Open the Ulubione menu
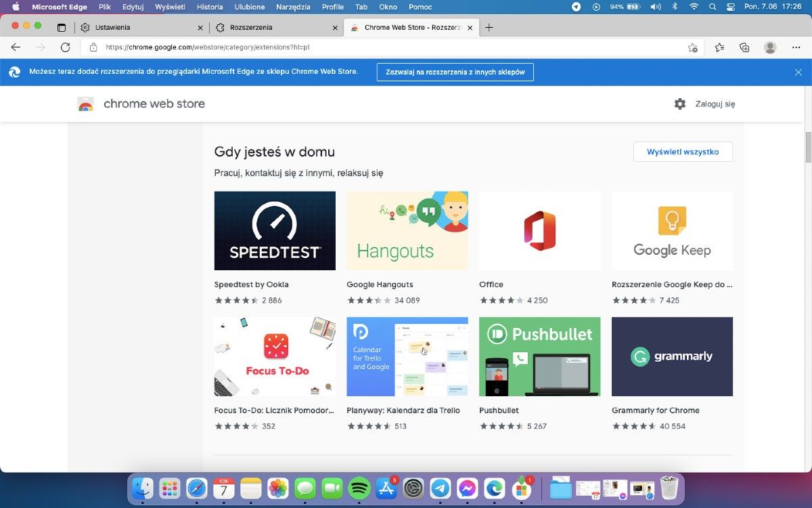812x508 pixels. click(x=250, y=7)
